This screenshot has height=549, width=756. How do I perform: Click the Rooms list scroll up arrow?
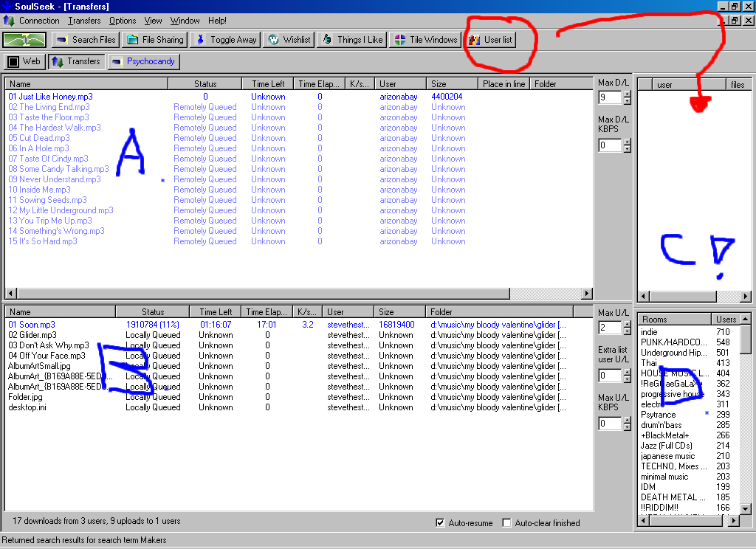[746, 319]
